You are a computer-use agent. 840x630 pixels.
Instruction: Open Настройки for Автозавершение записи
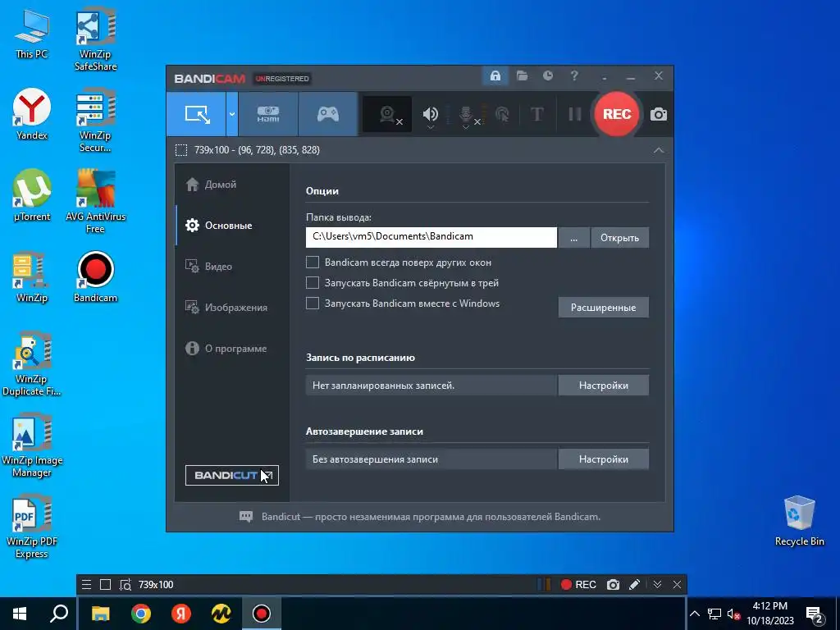pyautogui.click(x=603, y=459)
